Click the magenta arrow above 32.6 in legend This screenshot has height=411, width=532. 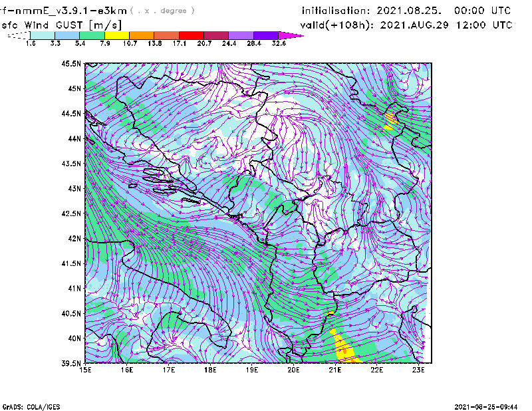tap(291, 35)
